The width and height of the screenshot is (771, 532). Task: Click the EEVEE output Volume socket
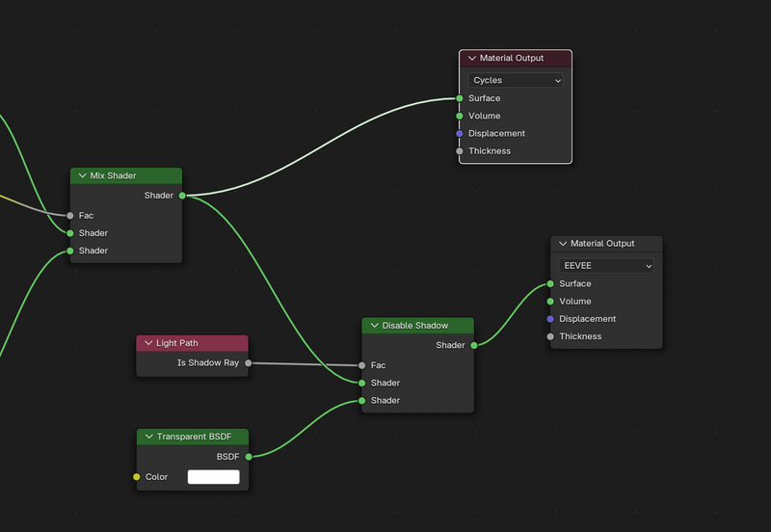coord(550,302)
